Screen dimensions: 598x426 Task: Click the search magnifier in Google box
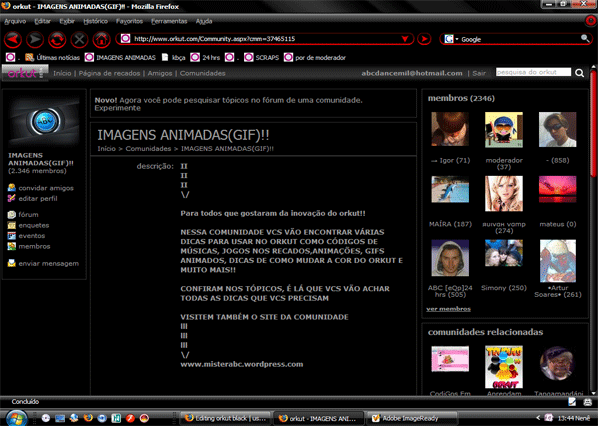pos(585,38)
